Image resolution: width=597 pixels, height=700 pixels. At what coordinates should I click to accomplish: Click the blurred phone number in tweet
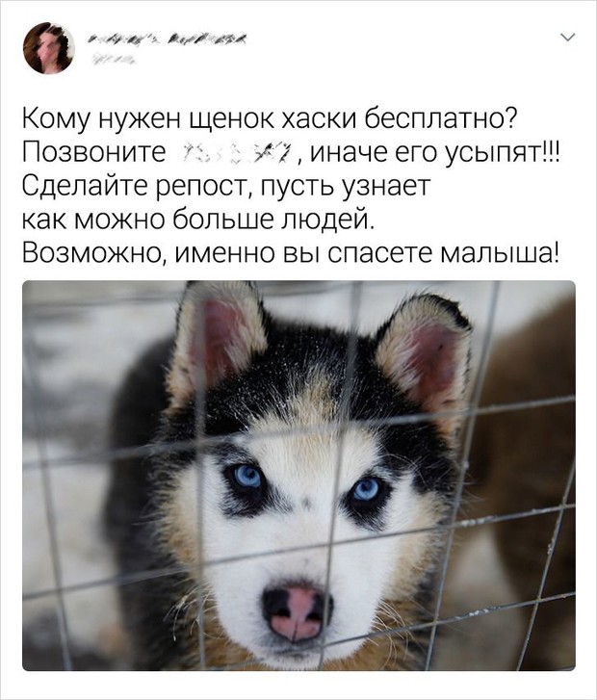pyautogui.click(x=239, y=154)
